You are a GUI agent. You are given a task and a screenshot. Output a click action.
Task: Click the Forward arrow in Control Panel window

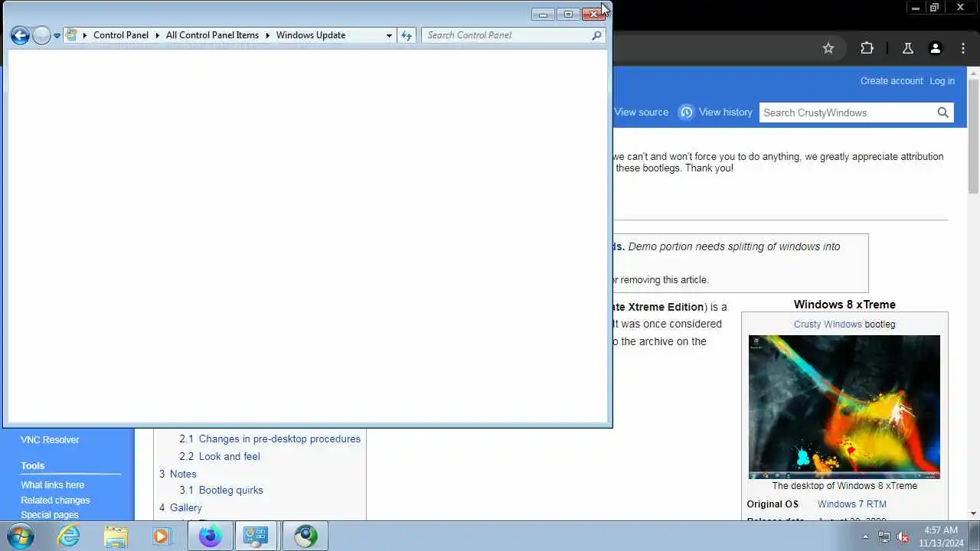(x=42, y=35)
